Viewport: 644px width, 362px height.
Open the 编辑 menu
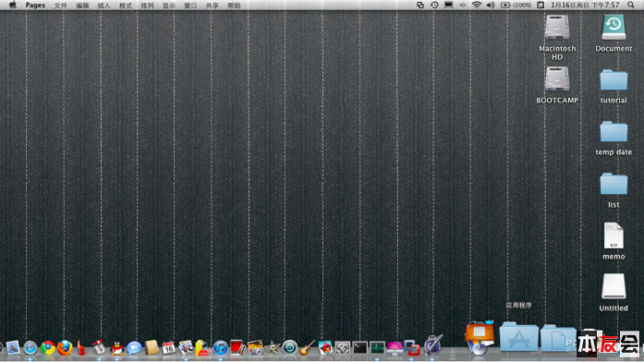point(82,6)
